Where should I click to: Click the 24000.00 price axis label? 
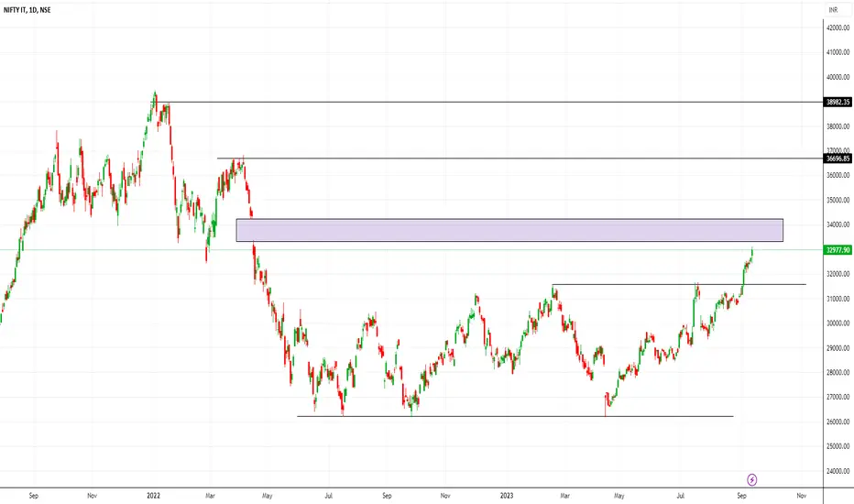tap(838, 471)
